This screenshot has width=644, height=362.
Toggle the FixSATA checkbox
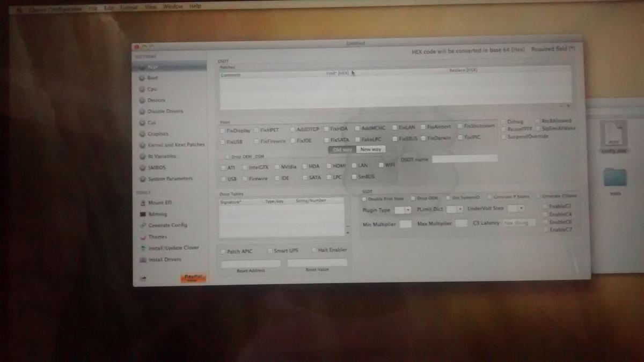[326, 139]
